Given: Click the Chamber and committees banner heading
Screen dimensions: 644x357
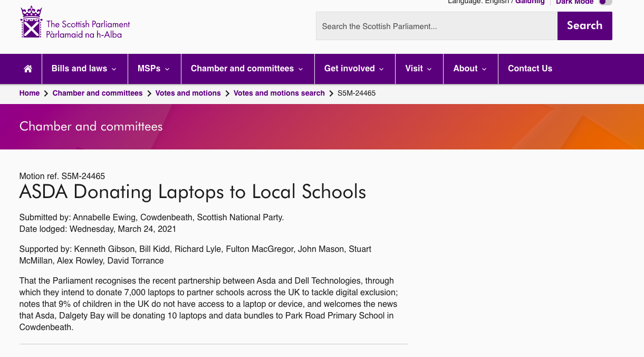Looking at the screenshot, I should [x=91, y=126].
